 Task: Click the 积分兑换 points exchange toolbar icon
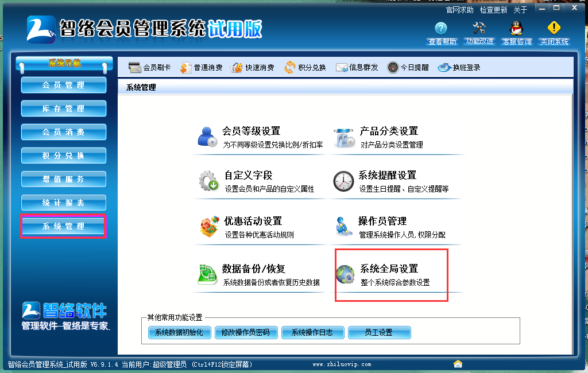[x=301, y=67]
